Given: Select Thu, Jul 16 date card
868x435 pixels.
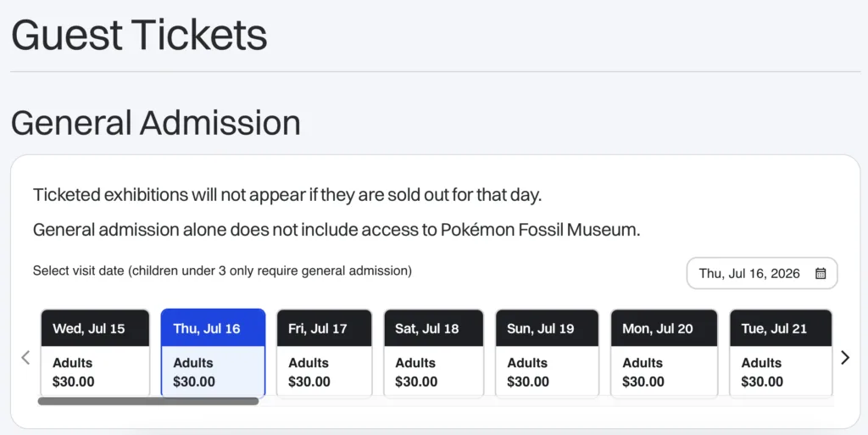Looking at the screenshot, I should pos(213,353).
